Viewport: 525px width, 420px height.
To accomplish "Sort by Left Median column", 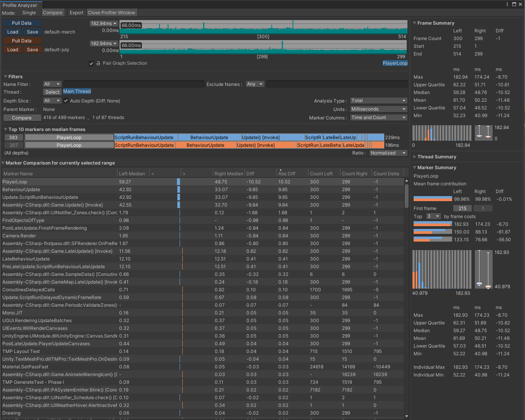I will tap(133, 174).
